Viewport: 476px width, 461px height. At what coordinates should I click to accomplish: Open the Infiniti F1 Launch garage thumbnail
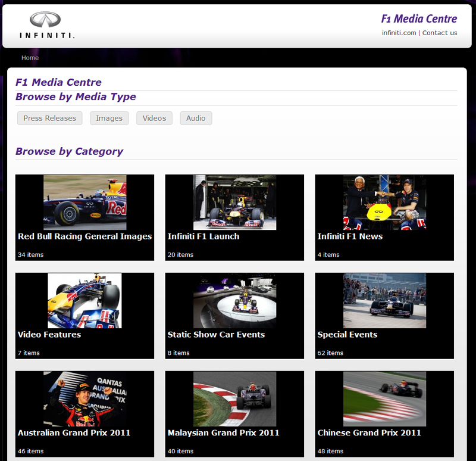click(x=234, y=203)
